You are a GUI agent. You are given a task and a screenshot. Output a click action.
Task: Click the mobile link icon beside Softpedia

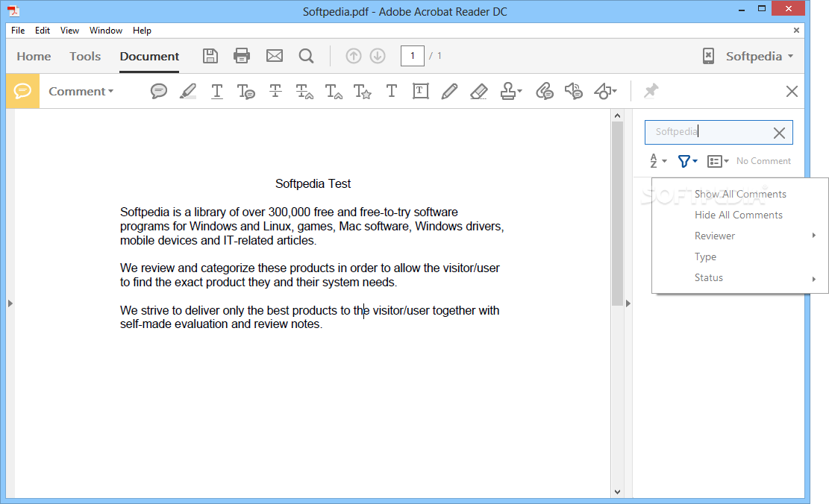708,56
